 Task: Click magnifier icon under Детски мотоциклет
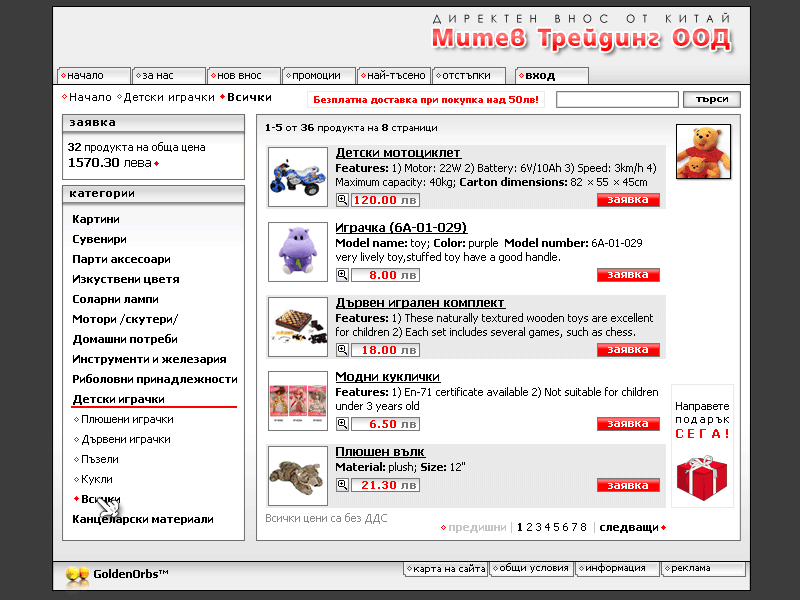click(342, 200)
